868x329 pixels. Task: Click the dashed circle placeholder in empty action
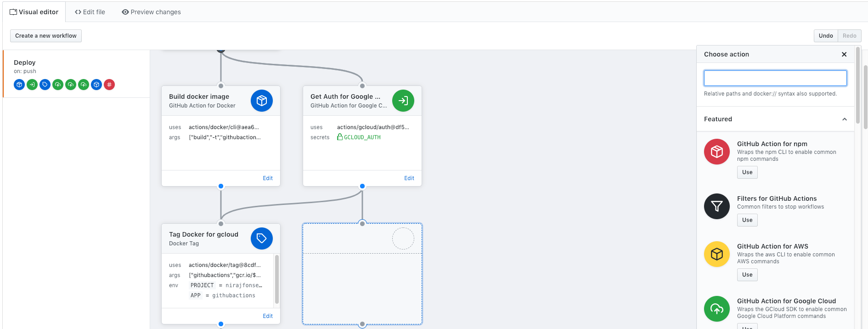tap(403, 238)
